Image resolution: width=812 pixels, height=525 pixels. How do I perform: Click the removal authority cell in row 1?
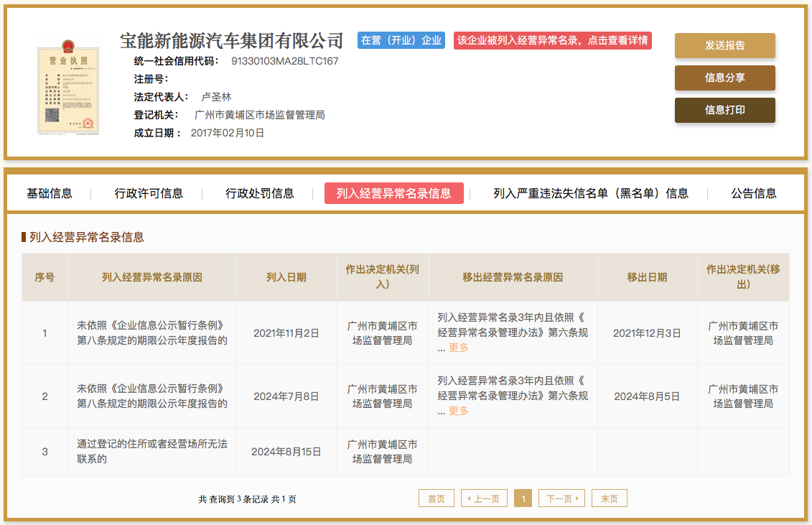click(x=743, y=333)
